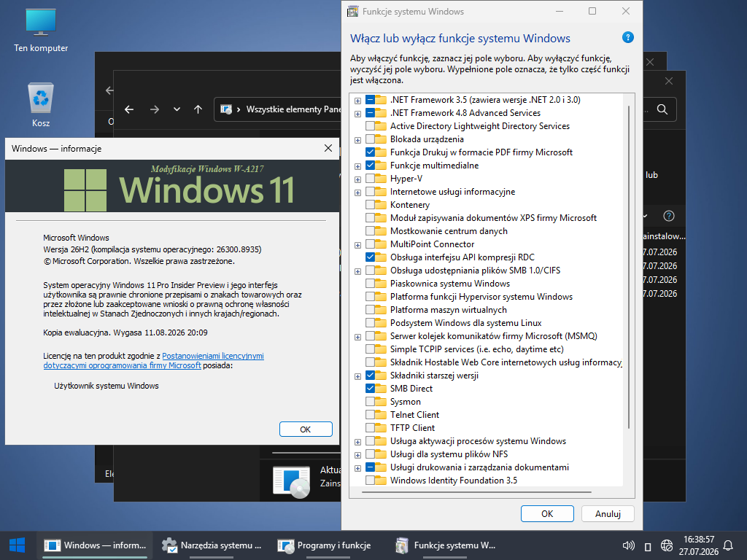Open the network globe icon in system tray
The height and width of the screenshot is (560, 747).
pyautogui.click(x=667, y=545)
